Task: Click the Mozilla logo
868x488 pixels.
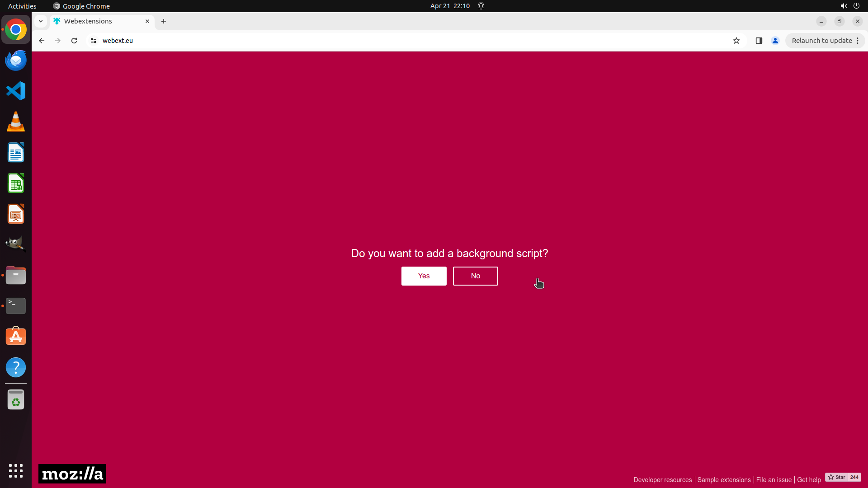Action: (x=72, y=474)
